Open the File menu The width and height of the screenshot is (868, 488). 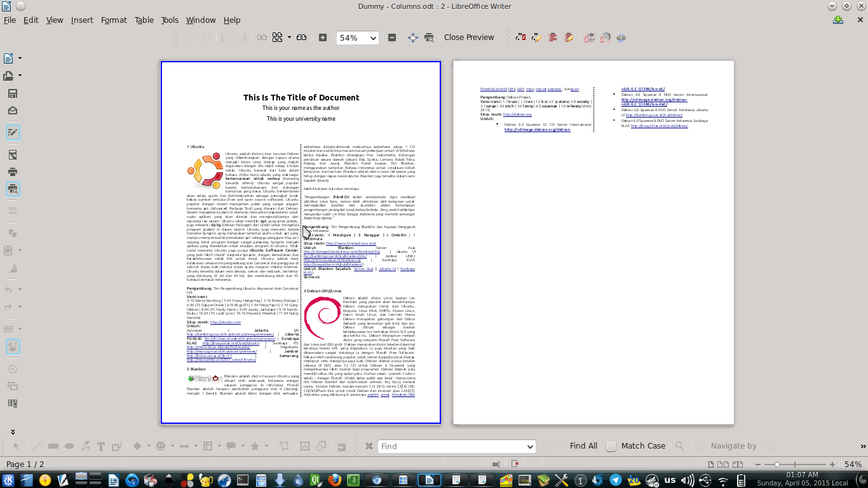point(10,20)
